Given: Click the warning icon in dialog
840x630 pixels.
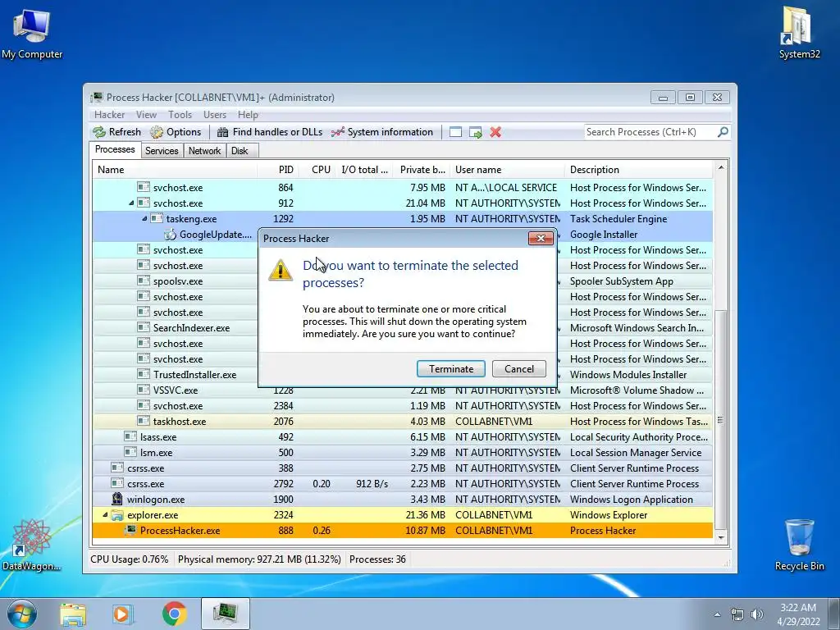Looking at the screenshot, I should pos(281,269).
